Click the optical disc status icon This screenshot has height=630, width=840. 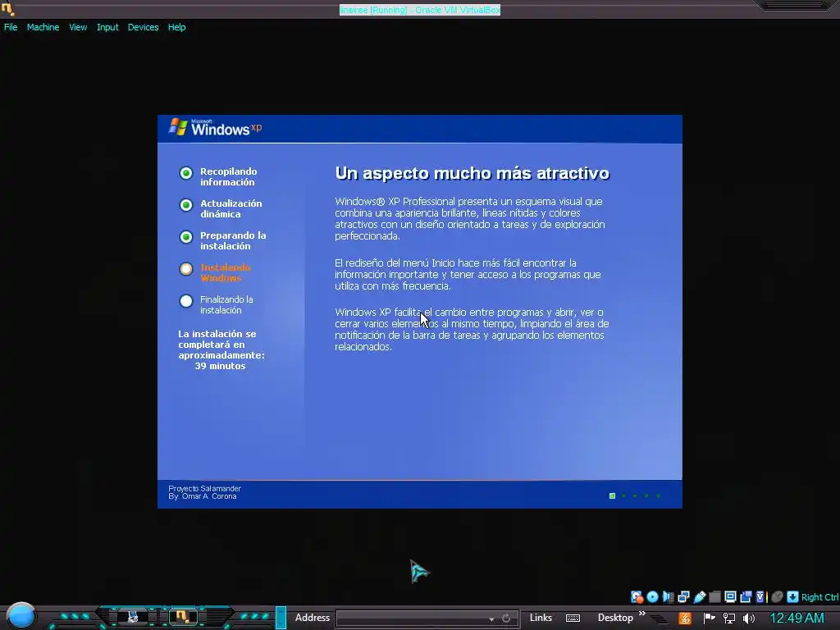click(652, 597)
